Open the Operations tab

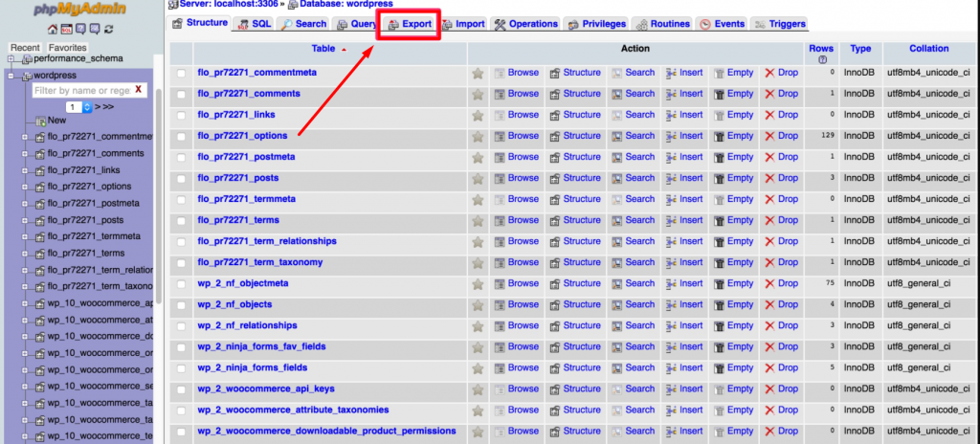pyautogui.click(x=525, y=24)
